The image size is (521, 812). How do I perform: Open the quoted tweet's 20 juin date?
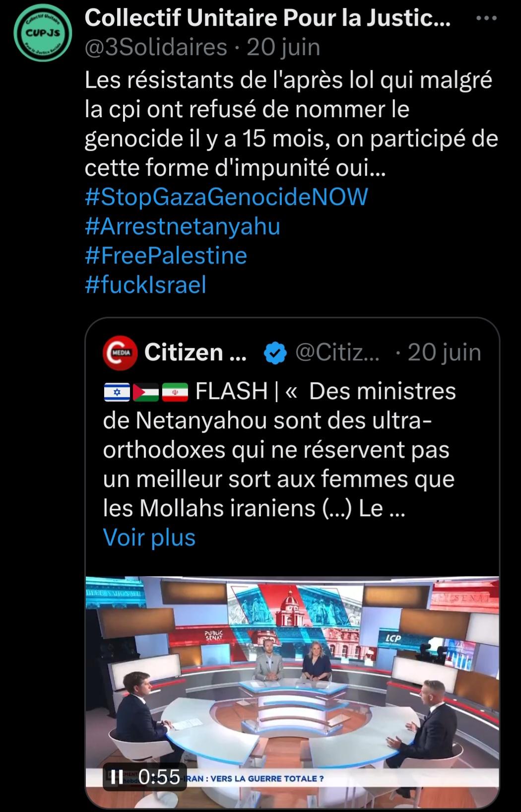tap(444, 352)
